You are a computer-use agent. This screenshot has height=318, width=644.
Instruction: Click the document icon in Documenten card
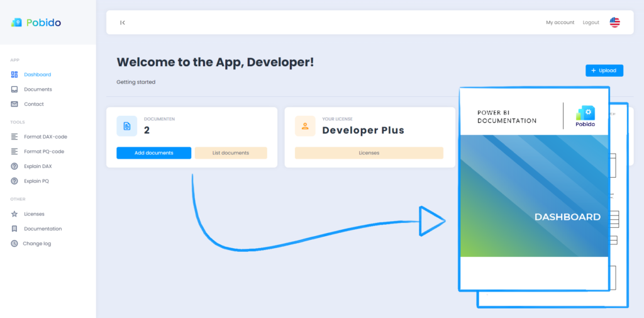click(x=126, y=126)
